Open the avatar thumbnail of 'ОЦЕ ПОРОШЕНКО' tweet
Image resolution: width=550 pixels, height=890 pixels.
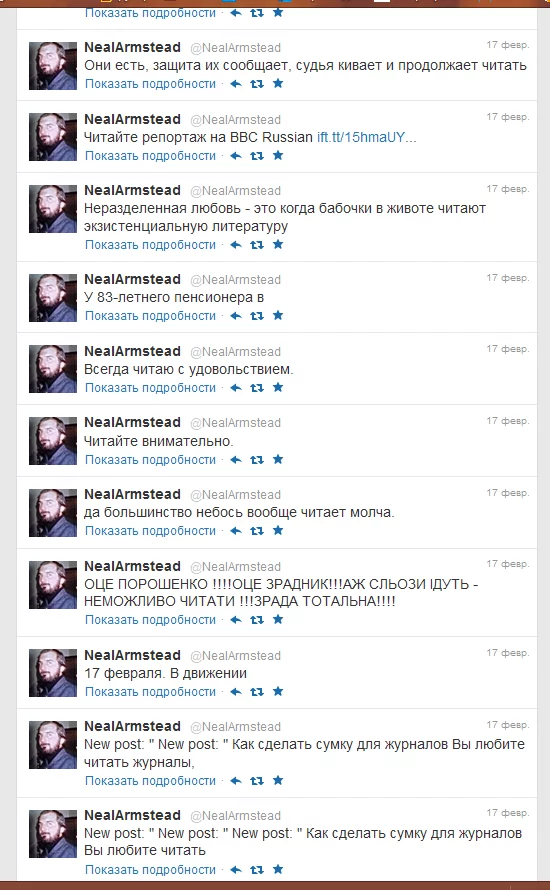pos(53,585)
